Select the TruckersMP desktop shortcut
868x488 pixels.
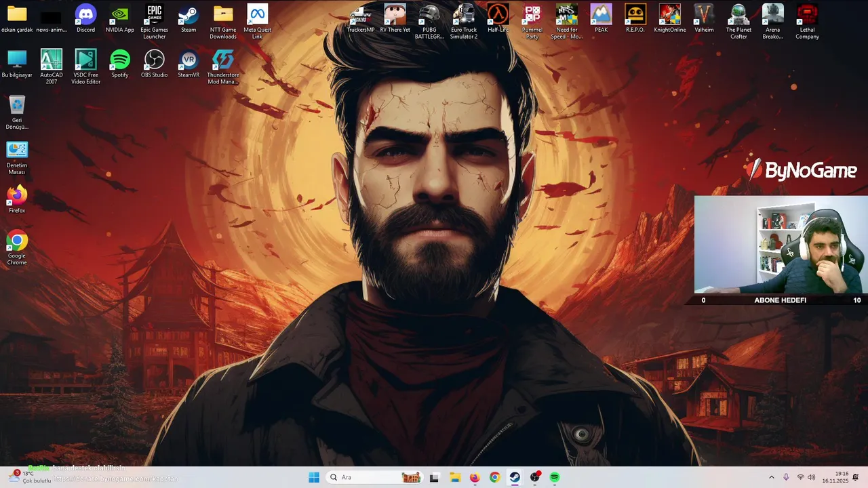click(361, 19)
